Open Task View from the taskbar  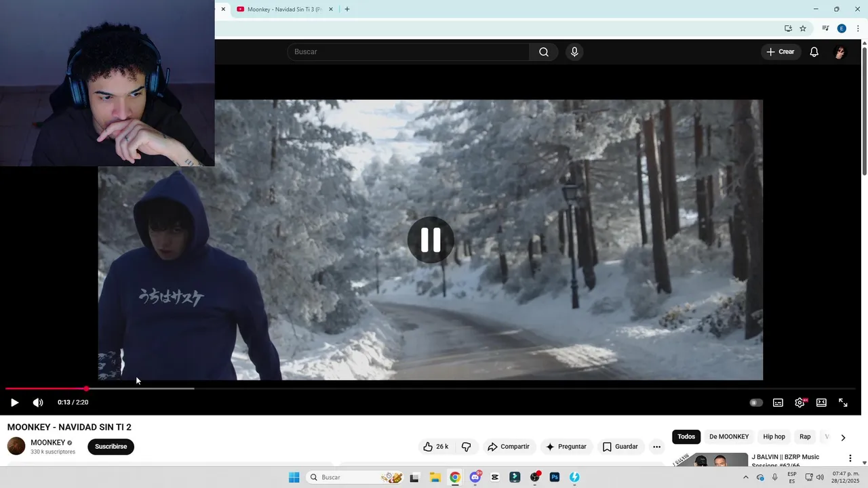pyautogui.click(x=414, y=477)
